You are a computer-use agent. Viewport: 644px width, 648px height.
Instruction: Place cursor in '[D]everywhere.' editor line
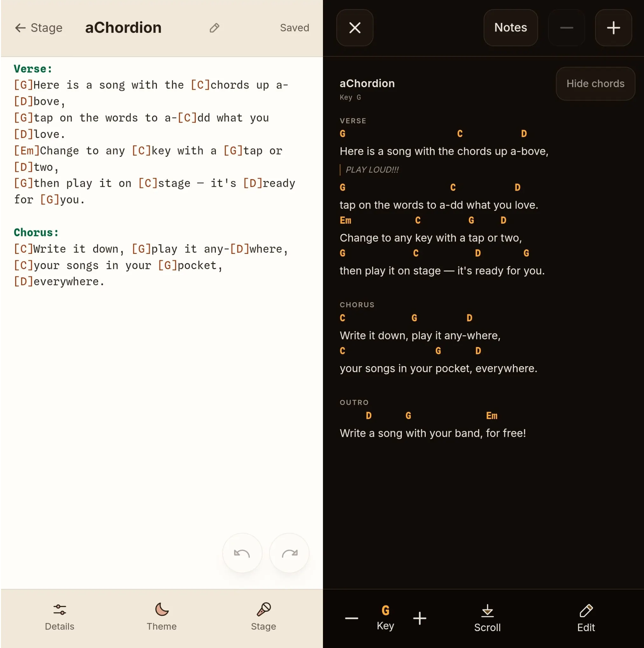coord(59,282)
